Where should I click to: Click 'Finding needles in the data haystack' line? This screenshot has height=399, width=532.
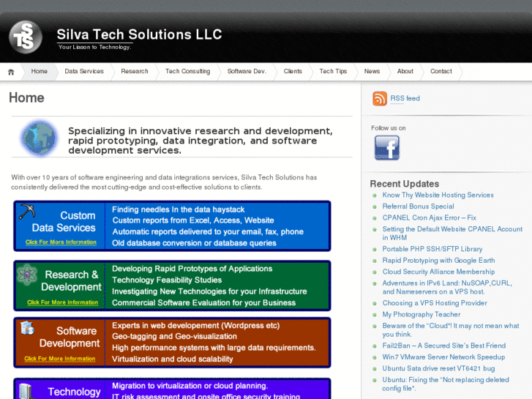(178, 209)
